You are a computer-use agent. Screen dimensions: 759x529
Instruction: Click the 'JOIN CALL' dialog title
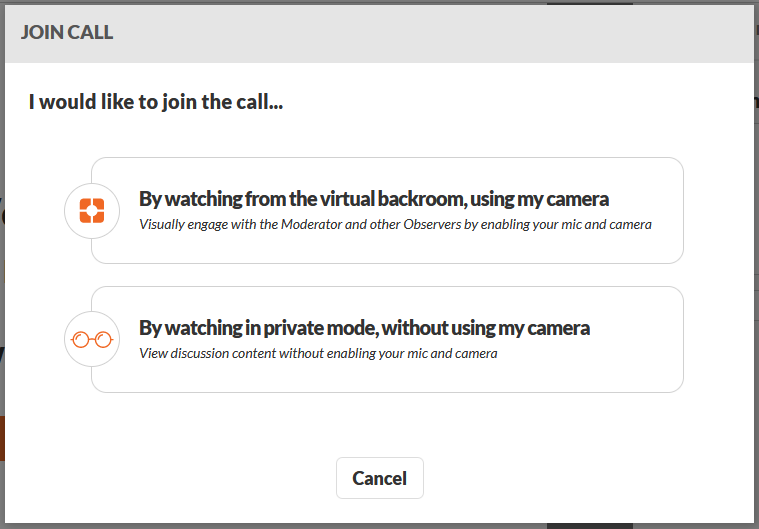click(67, 32)
